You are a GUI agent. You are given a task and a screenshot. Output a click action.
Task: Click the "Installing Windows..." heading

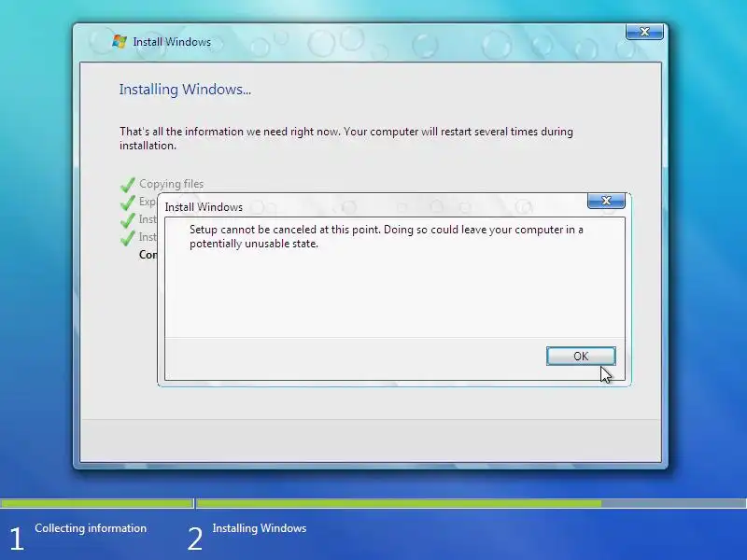[x=185, y=90]
